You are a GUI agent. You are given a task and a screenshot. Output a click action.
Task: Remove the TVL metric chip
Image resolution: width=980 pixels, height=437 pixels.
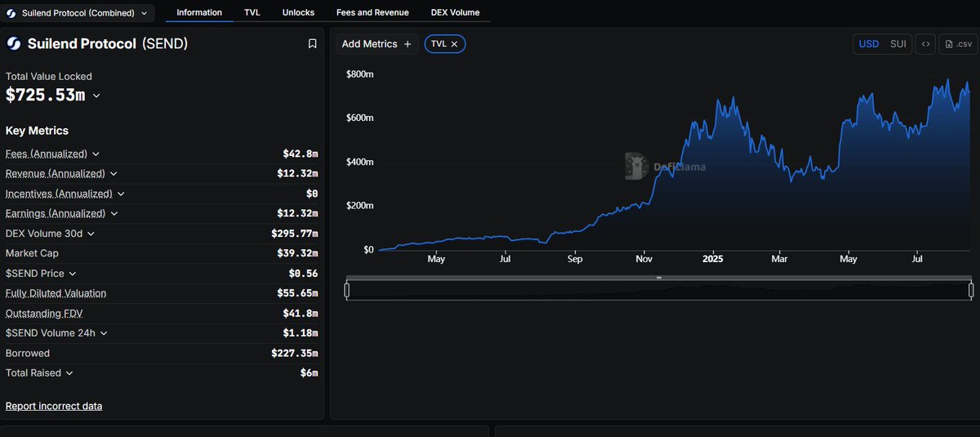click(x=454, y=44)
